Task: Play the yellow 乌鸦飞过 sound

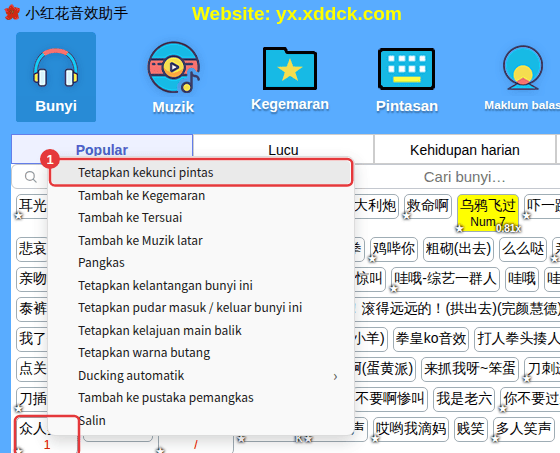Action: (488, 213)
